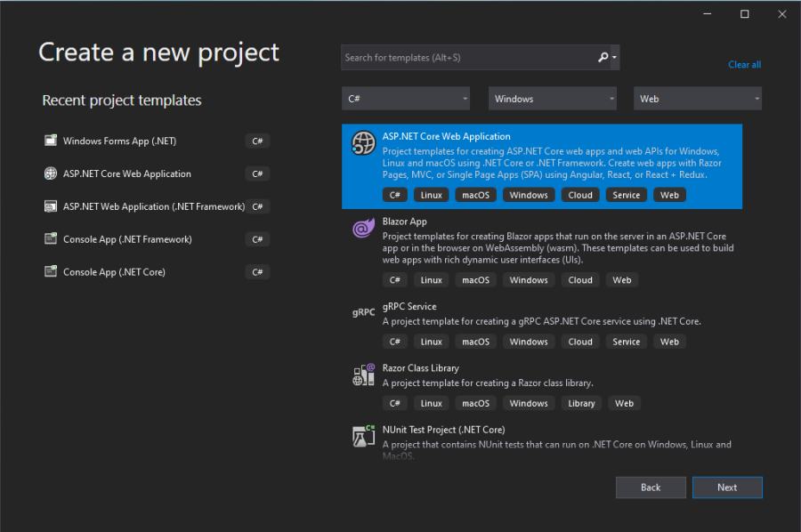Click the recent ASP.NET Core Web Application globe icon
The height and width of the screenshot is (532, 801).
[x=51, y=173]
